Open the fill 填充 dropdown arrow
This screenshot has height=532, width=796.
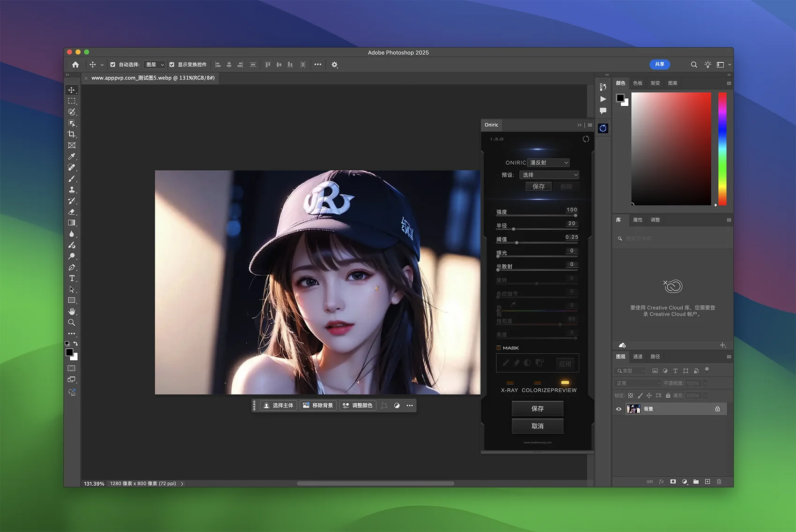click(705, 395)
